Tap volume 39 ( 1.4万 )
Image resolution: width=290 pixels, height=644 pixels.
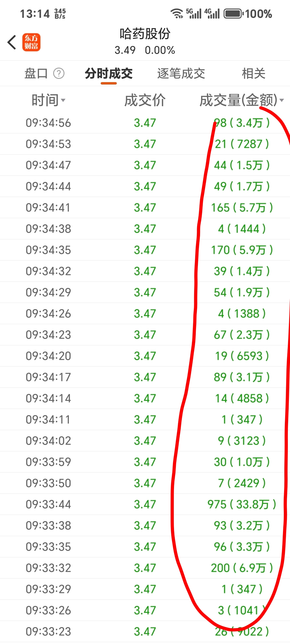coord(242,271)
